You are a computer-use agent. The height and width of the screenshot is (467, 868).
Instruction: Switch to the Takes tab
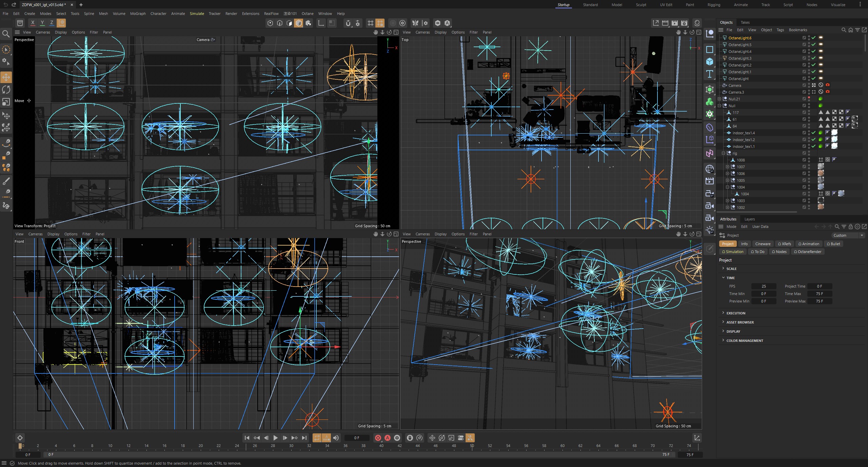click(x=745, y=22)
